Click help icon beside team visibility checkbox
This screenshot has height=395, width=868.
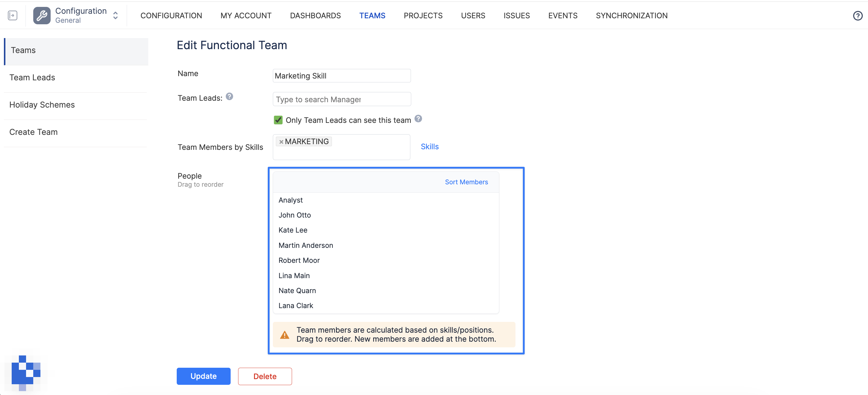click(x=418, y=119)
